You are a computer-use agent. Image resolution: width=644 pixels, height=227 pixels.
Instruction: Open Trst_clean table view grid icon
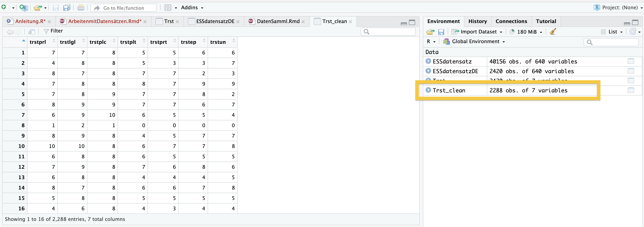(x=630, y=90)
